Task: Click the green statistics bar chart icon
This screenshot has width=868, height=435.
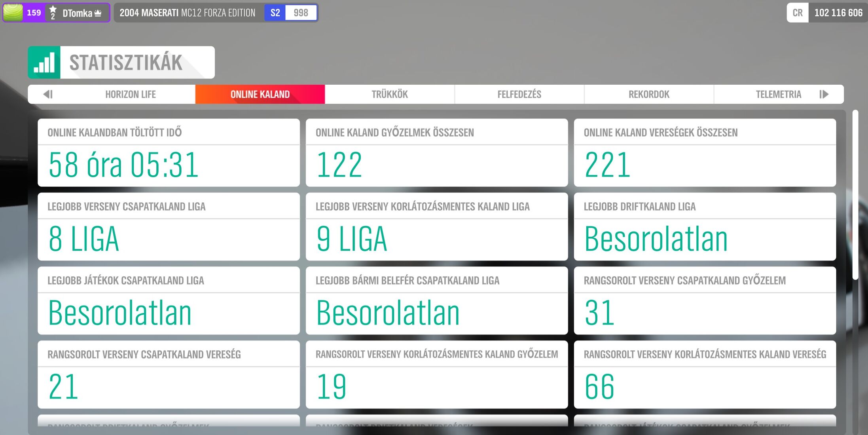Action: 44,63
